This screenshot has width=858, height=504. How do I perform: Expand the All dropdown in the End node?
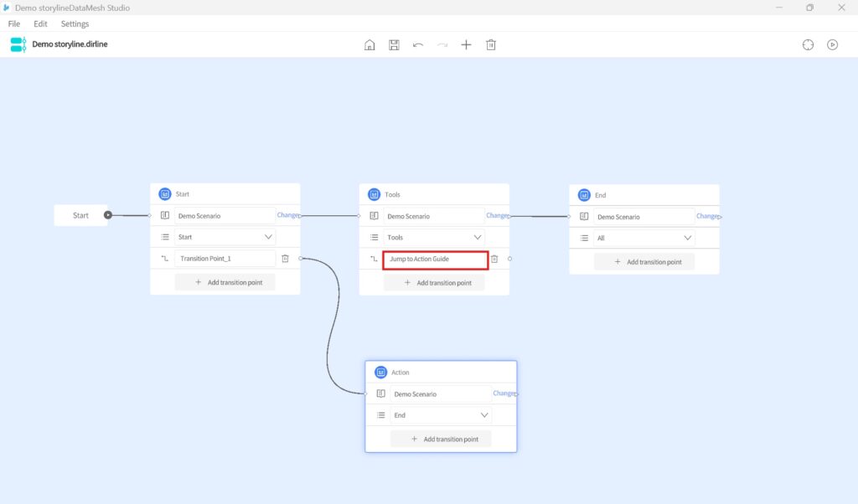(x=687, y=239)
